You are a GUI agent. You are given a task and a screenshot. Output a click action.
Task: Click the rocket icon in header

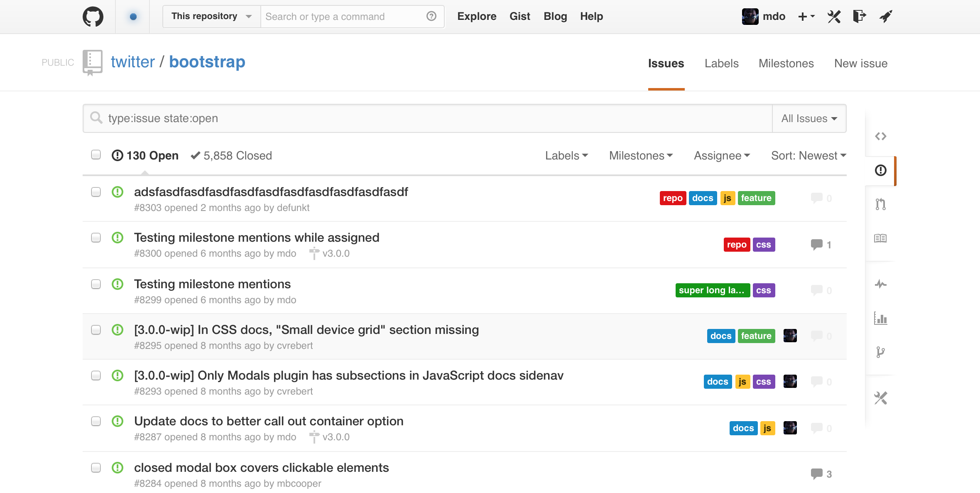pos(886,17)
